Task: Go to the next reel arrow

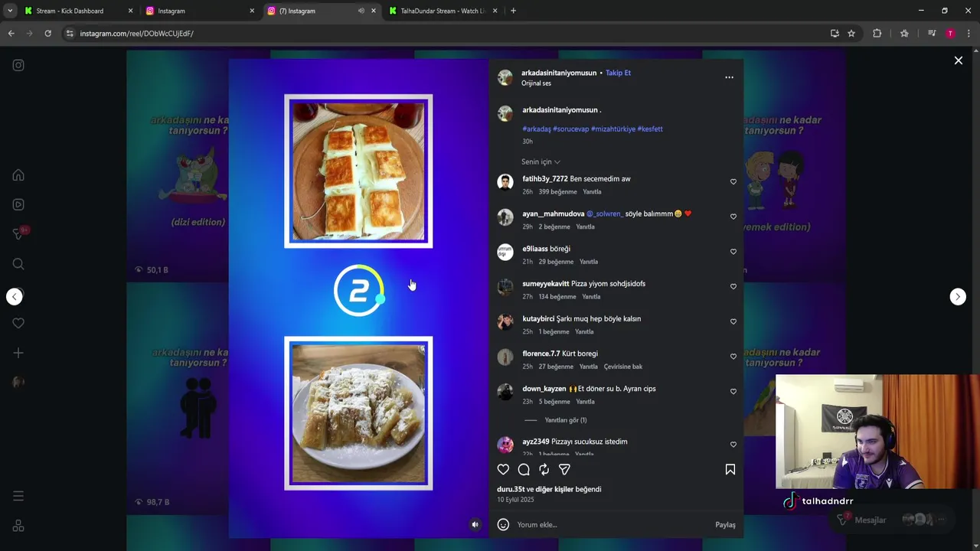Action: point(958,297)
